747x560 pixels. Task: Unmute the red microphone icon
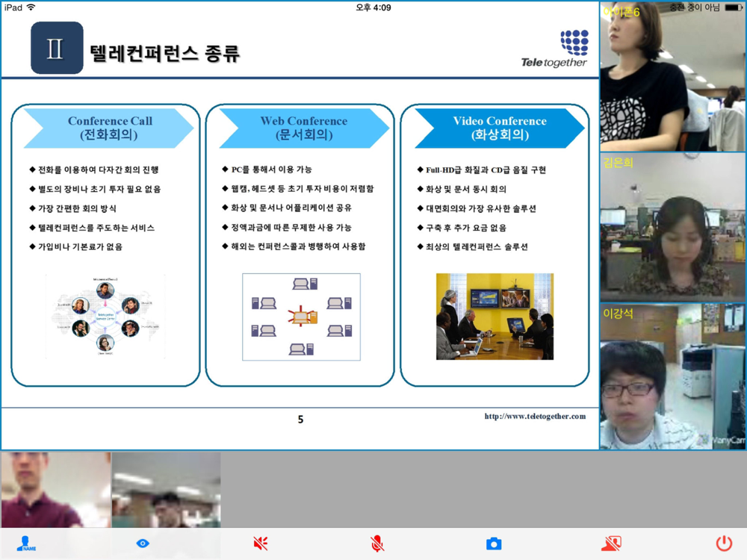[x=376, y=544]
